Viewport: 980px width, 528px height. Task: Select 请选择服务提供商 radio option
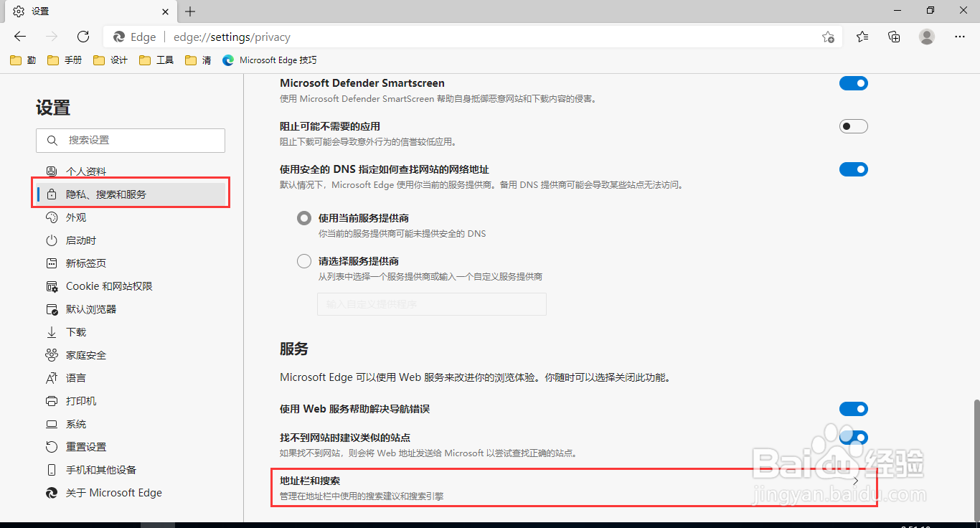(x=303, y=260)
